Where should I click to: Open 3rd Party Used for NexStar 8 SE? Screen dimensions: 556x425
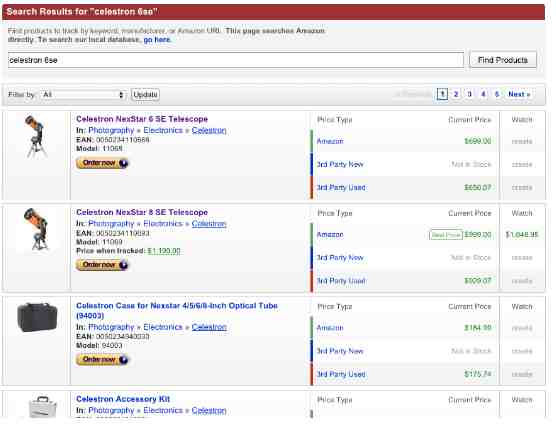(341, 281)
